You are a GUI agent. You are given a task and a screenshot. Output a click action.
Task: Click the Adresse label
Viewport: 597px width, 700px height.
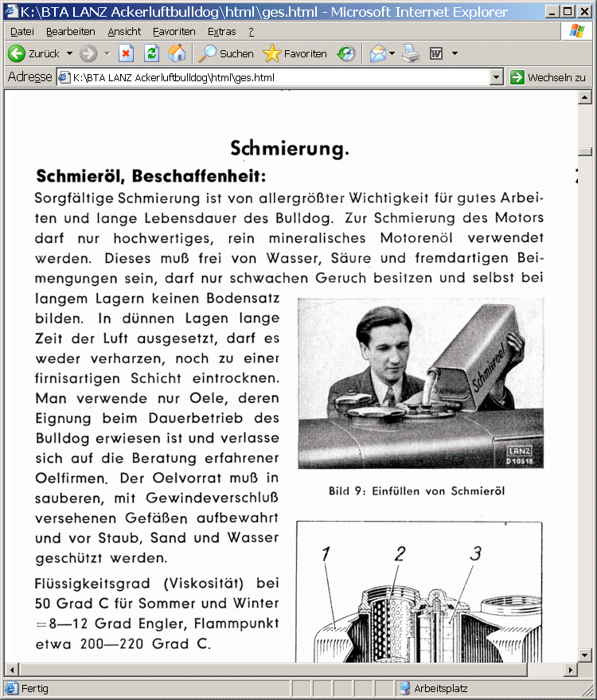pyautogui.click(x=30, y=77)
